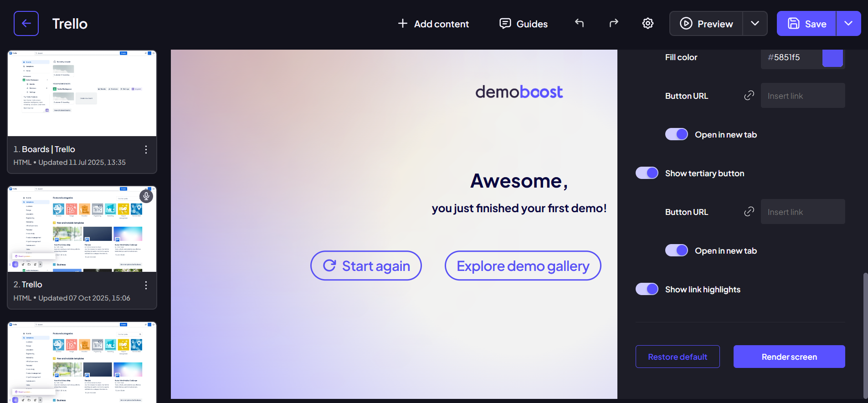Click the settings panel vertical scrollbar
This screenshot has width=868, height=403.
point(865,336)
